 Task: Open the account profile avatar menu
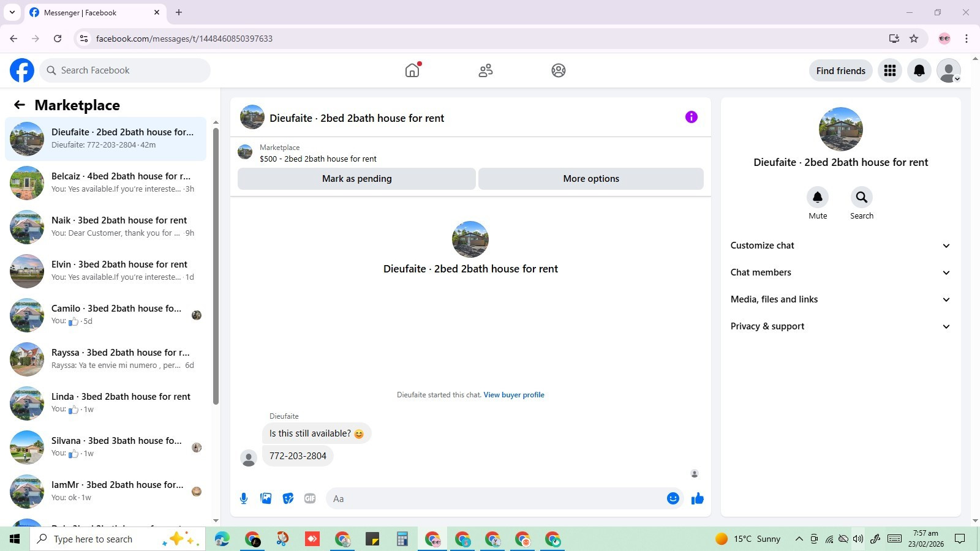pyautogui.click(x=949, y=70)
